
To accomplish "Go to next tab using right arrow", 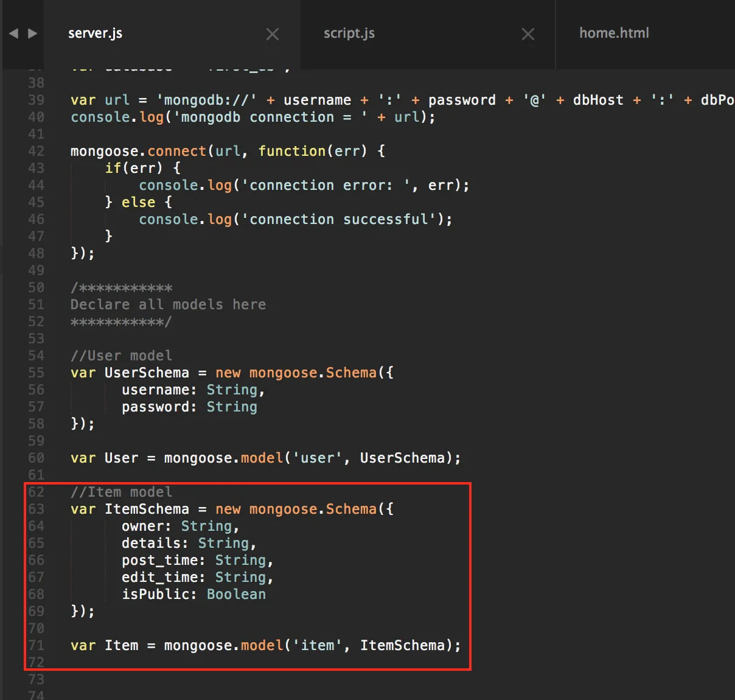I will click(x=33, y=33).
